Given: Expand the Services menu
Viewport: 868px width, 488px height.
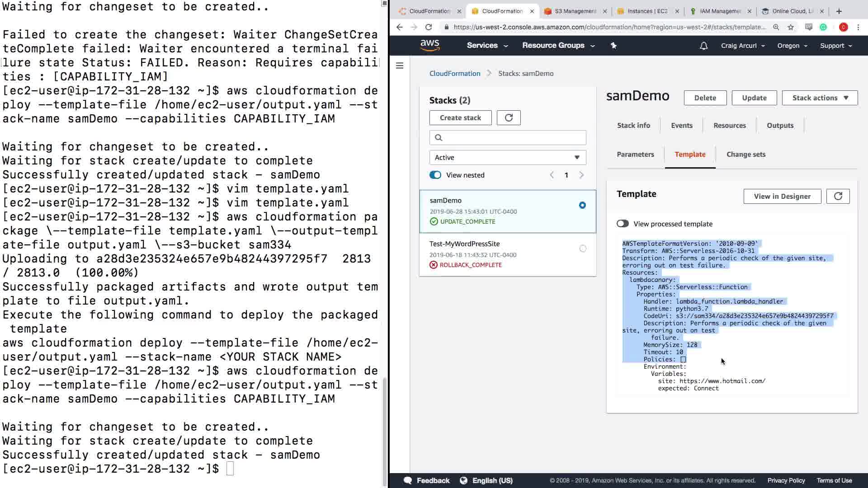Looking at the screenshot, I should (487, 46).
